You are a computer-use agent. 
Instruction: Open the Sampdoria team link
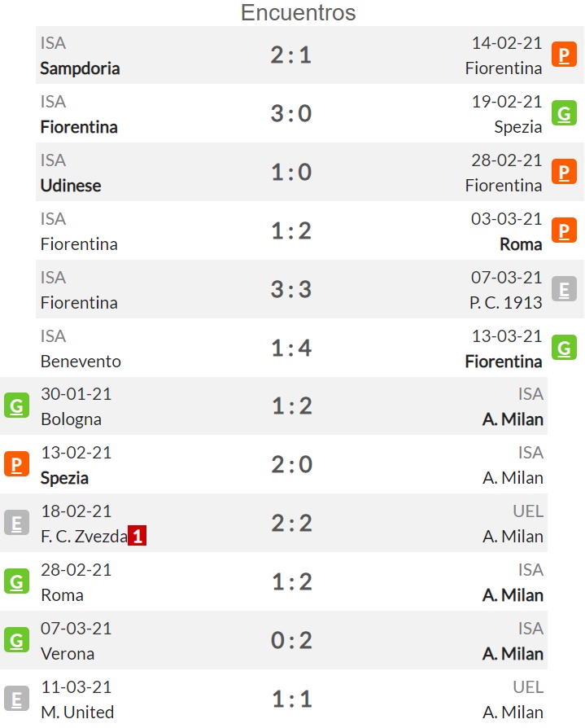point(80,68)
